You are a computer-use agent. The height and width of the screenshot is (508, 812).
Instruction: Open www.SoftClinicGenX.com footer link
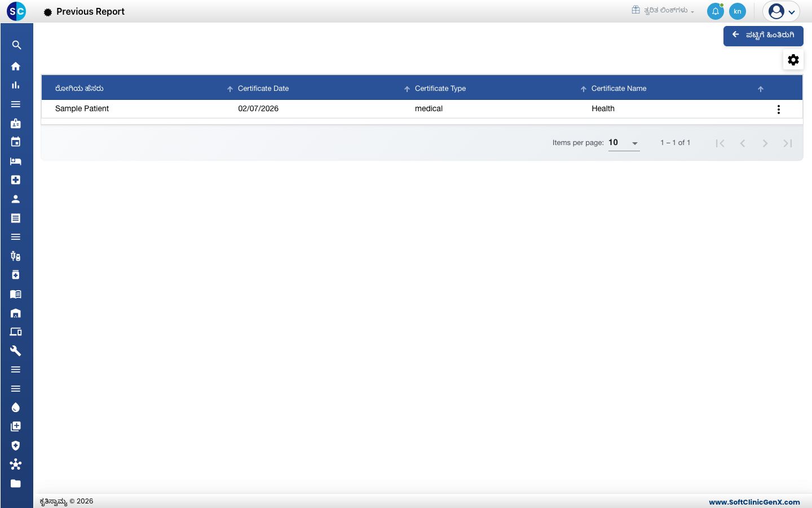coord(754,502)
